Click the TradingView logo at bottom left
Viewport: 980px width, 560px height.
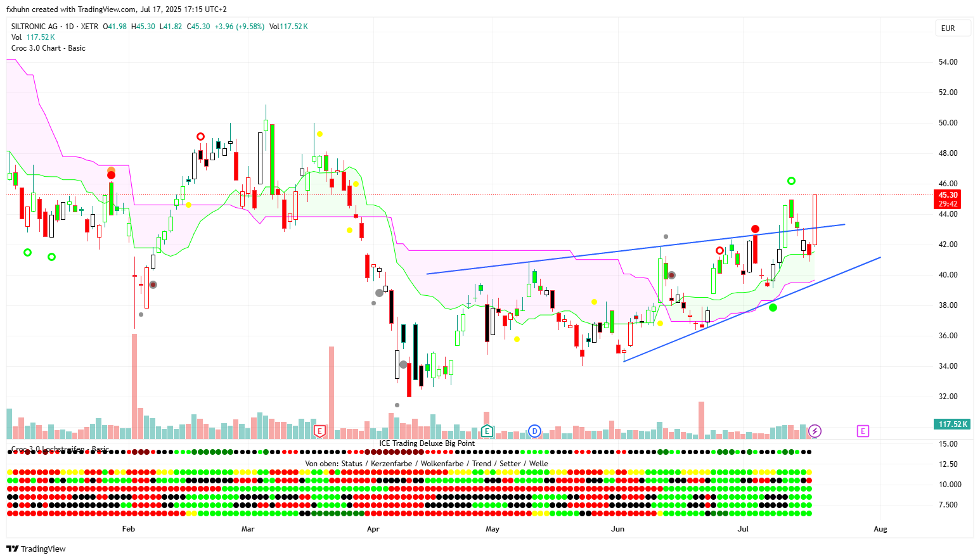pyautogui.click(x=36, y=549)
